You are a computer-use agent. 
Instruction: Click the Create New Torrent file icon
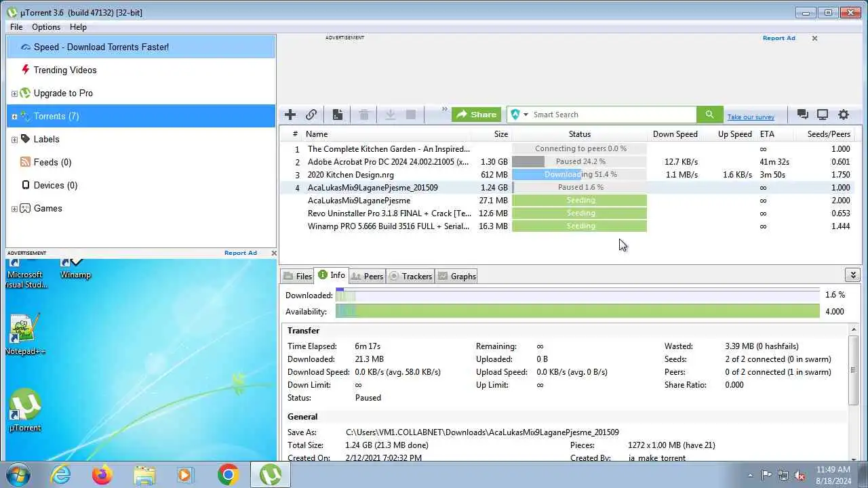[x=337, y=115]
